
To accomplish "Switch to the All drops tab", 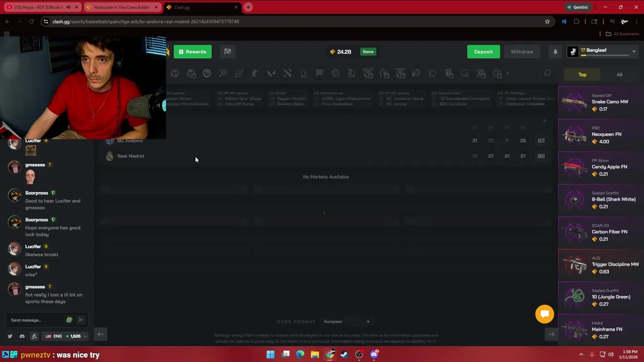I will 619,74.
